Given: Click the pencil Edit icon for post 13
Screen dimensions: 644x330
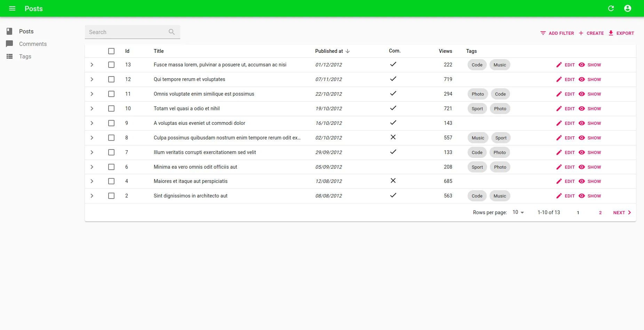Looking at the screenshot, I should (x=559, y=65).
